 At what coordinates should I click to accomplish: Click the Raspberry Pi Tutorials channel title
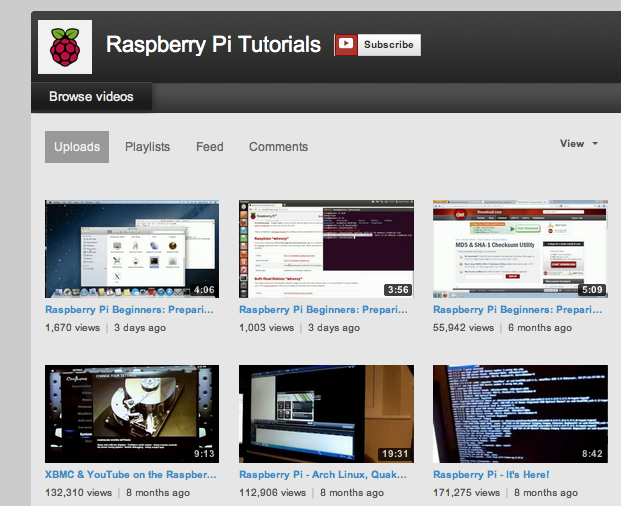pyautogui.click(x=213, y=45)
